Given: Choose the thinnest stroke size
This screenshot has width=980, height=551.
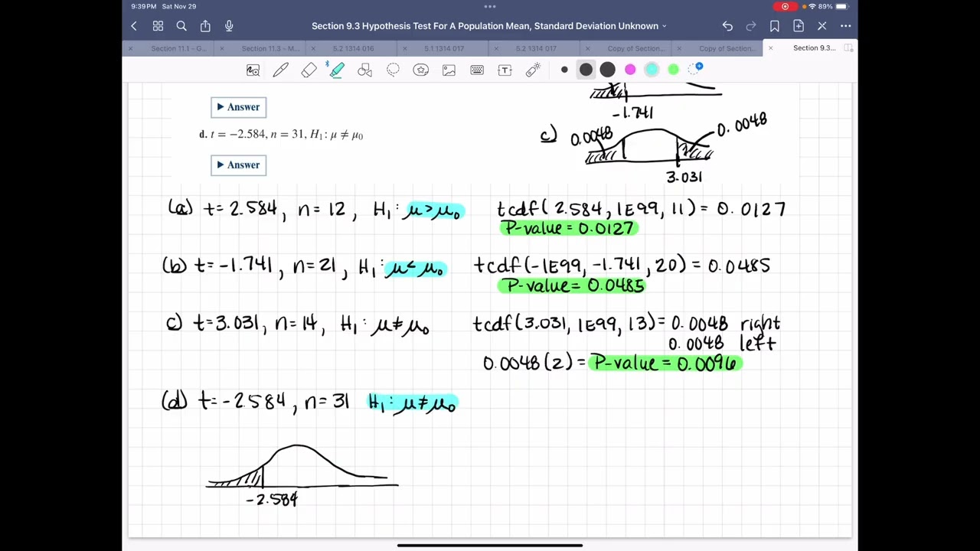Looking at the screenshot, I should (x=564, y=70).
